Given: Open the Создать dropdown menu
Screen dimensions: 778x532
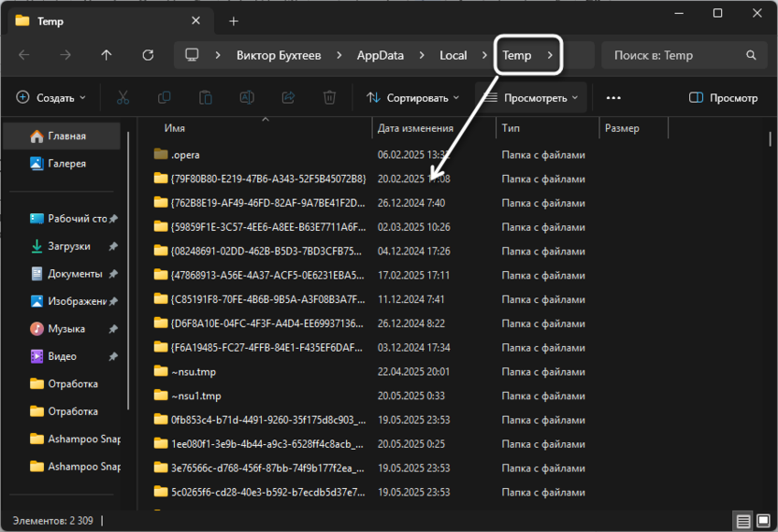Looking at the screenshot, I should point(51,97).
